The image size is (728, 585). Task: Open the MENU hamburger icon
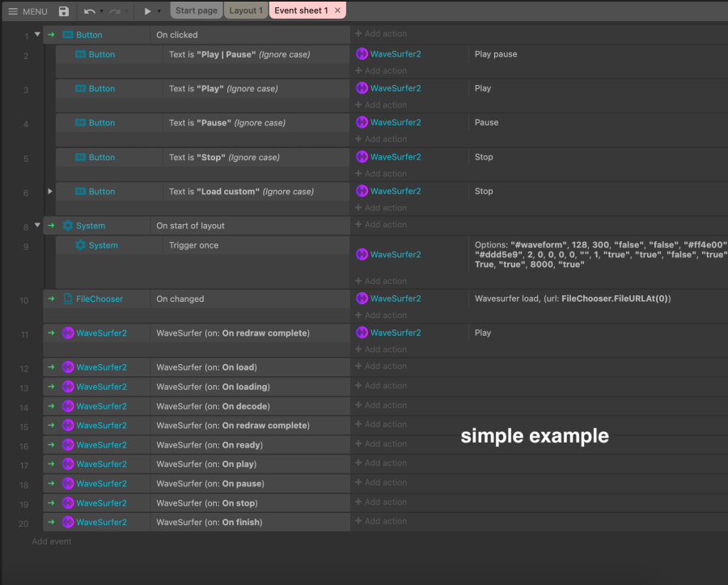pos(13,11)
